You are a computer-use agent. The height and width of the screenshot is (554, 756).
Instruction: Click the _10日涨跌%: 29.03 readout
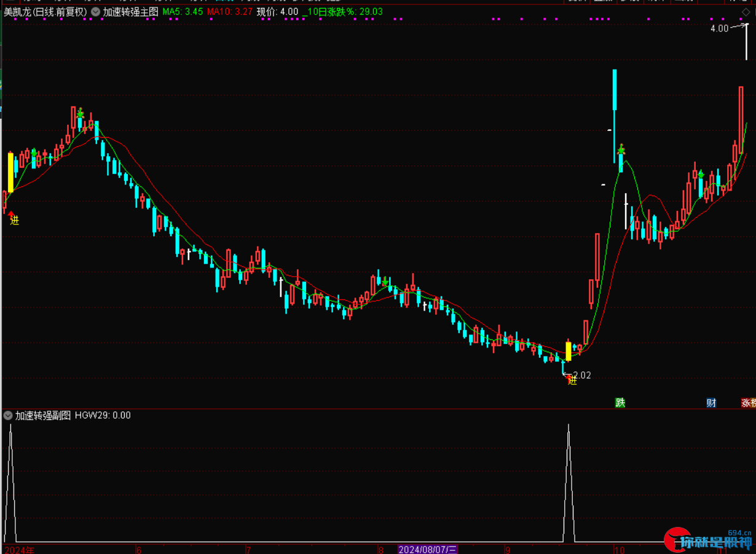(343, 12)
